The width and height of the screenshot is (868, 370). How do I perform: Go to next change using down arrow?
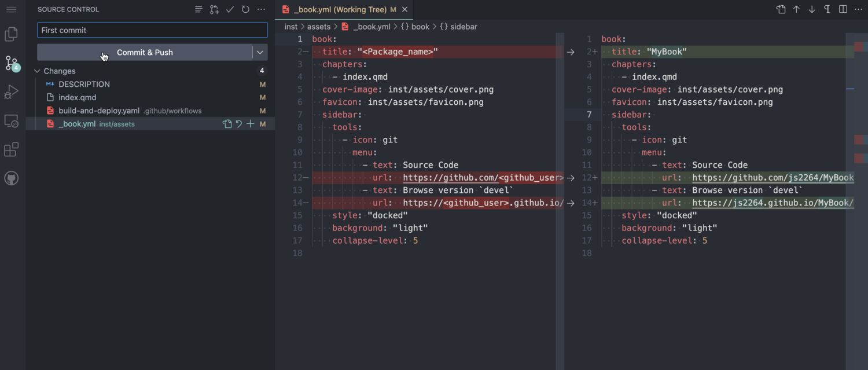[x=812, y=9]
